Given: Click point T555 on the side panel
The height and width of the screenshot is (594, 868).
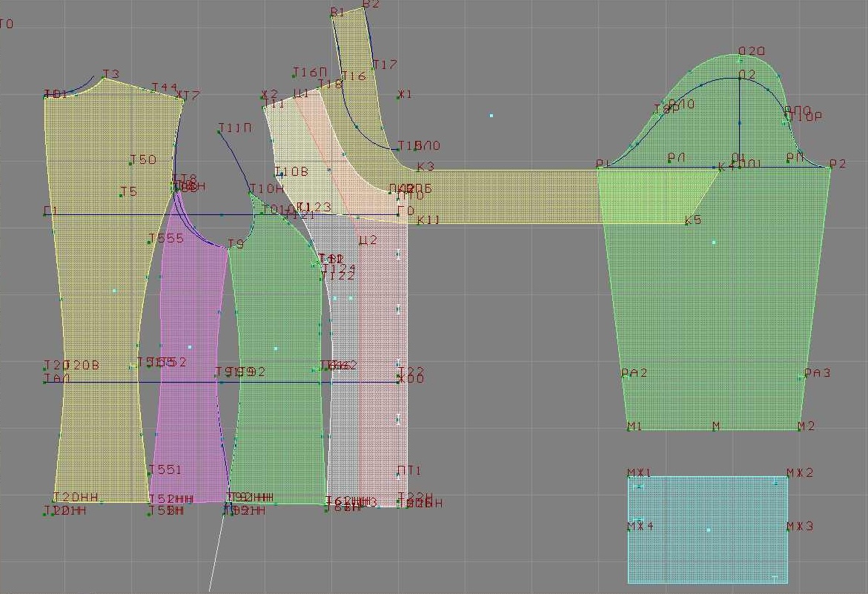Looking at the screenshot, I should 150,241.
